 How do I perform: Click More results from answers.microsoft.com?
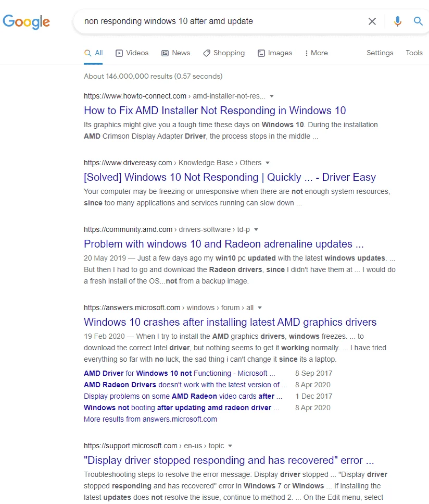[x=150, y=419]
